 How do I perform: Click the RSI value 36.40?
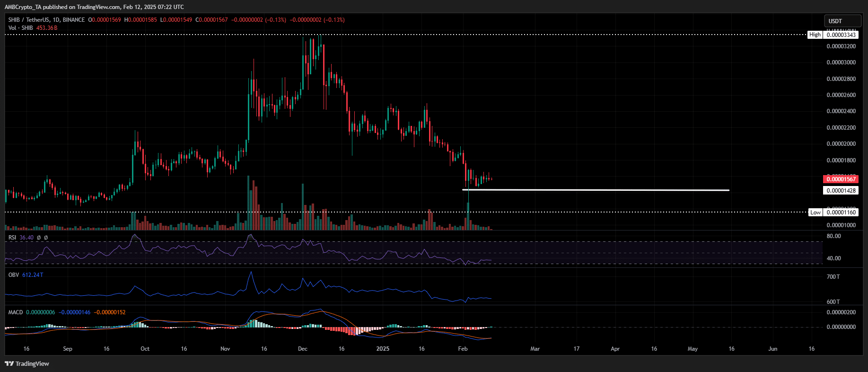tap(26, 238)
